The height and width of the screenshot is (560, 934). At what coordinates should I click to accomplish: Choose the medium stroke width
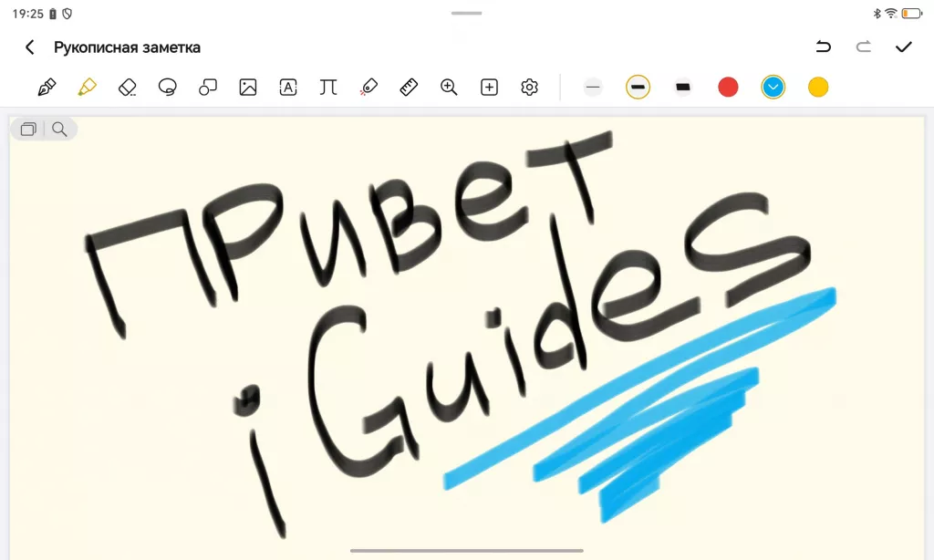[638, 87]
